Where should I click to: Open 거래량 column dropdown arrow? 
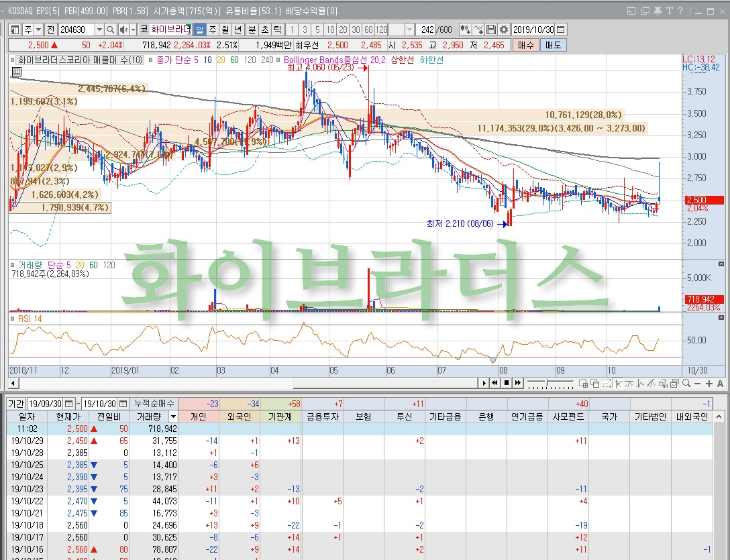click(x=172, y=416)
